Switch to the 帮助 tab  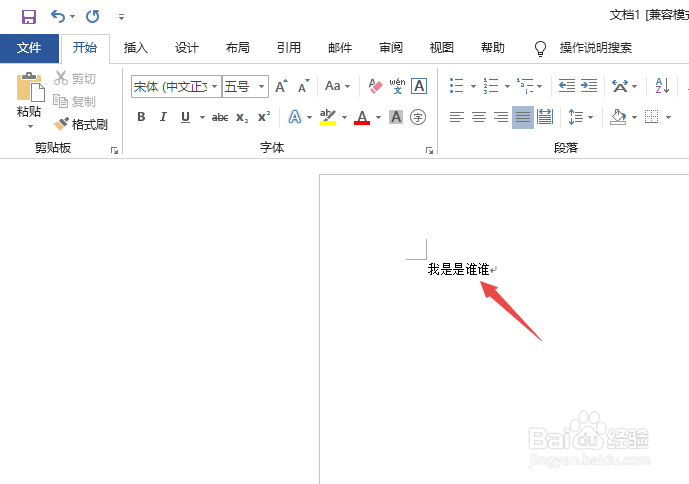pyautogui.click(x=493, y=47)
